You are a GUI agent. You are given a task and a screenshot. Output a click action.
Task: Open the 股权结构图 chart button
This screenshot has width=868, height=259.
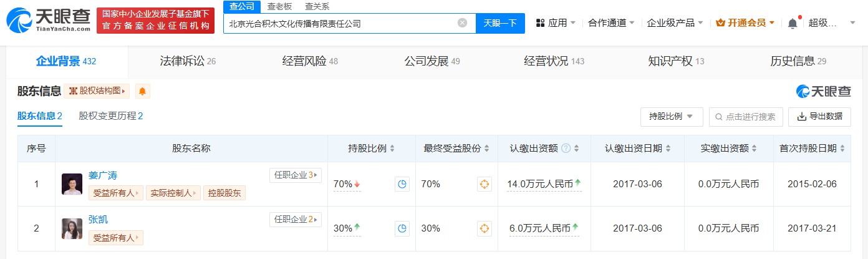95,91
